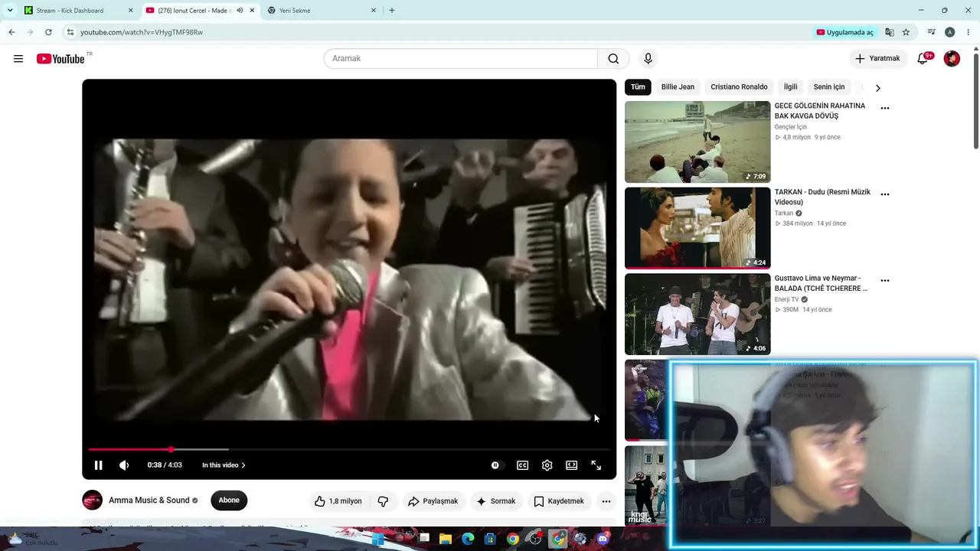Screen dimensions: 980x551
Task: View site information in address bar
Action: [x=70, y=32]
